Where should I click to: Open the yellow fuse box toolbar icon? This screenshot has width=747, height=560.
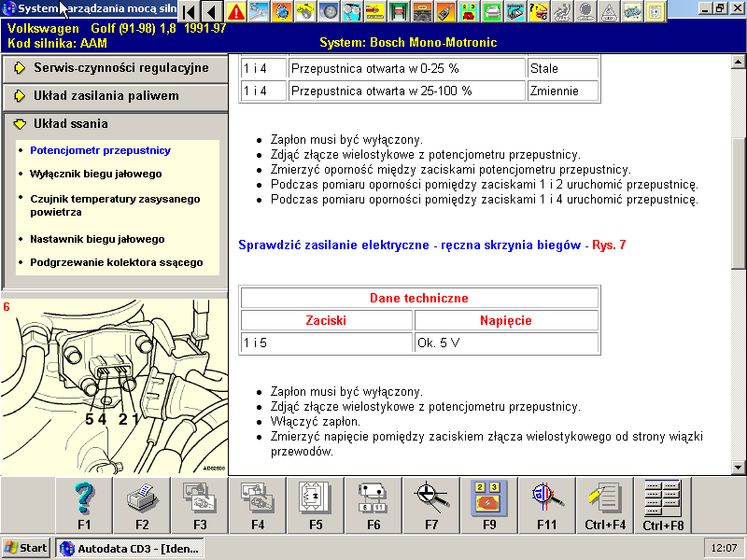click(655, 11)
